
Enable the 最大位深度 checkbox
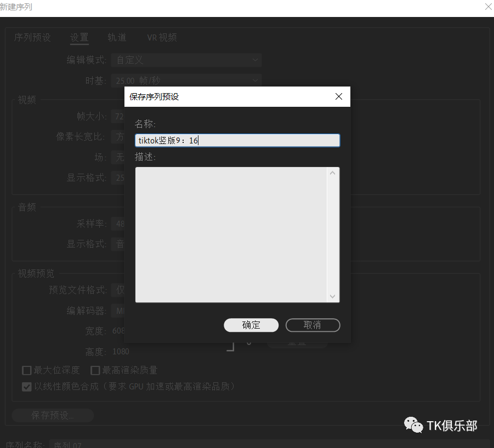click(26, 370)
